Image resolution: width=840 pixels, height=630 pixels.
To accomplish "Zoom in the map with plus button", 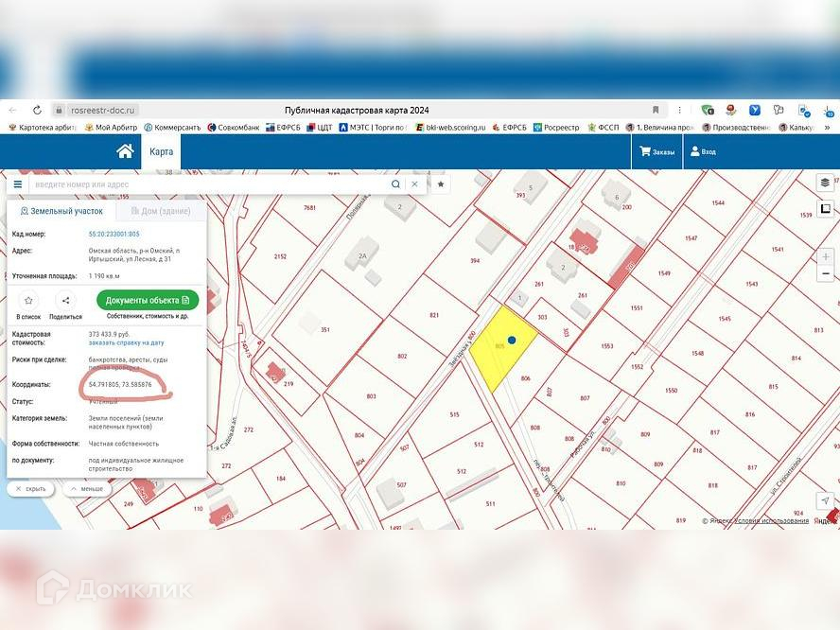I will (826, 257).
